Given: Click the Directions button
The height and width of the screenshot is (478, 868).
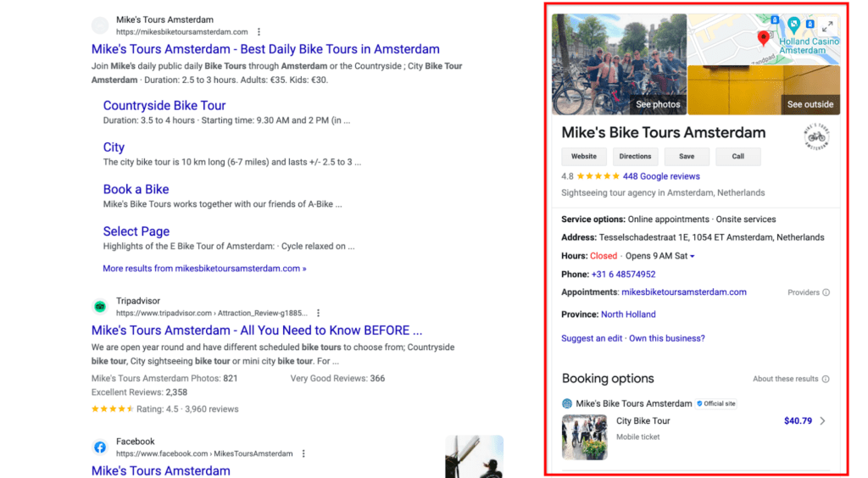Looking at the screenshot, I should (x=635, y=157).
